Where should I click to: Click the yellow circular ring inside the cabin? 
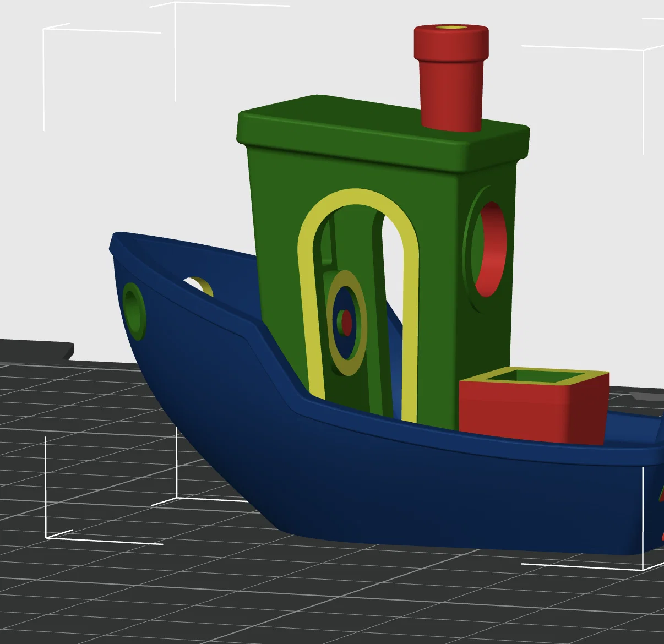pyautogui.click(x=347, y=323)
